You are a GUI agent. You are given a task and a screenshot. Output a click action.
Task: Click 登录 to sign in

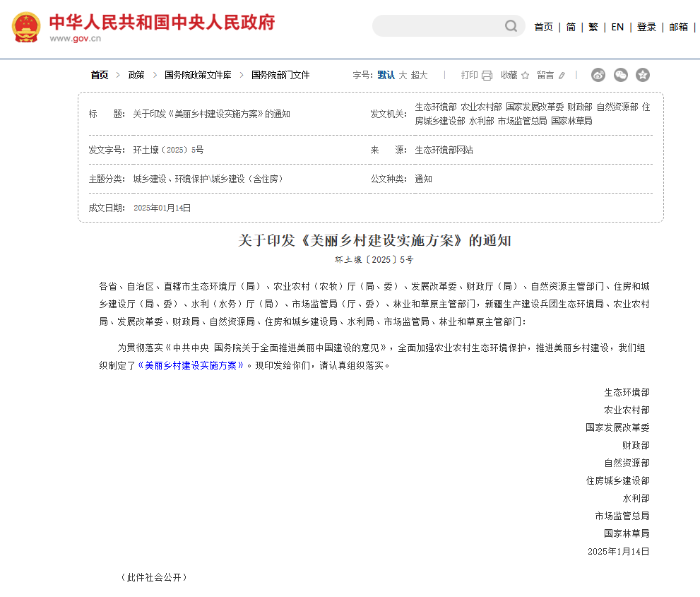646,27
